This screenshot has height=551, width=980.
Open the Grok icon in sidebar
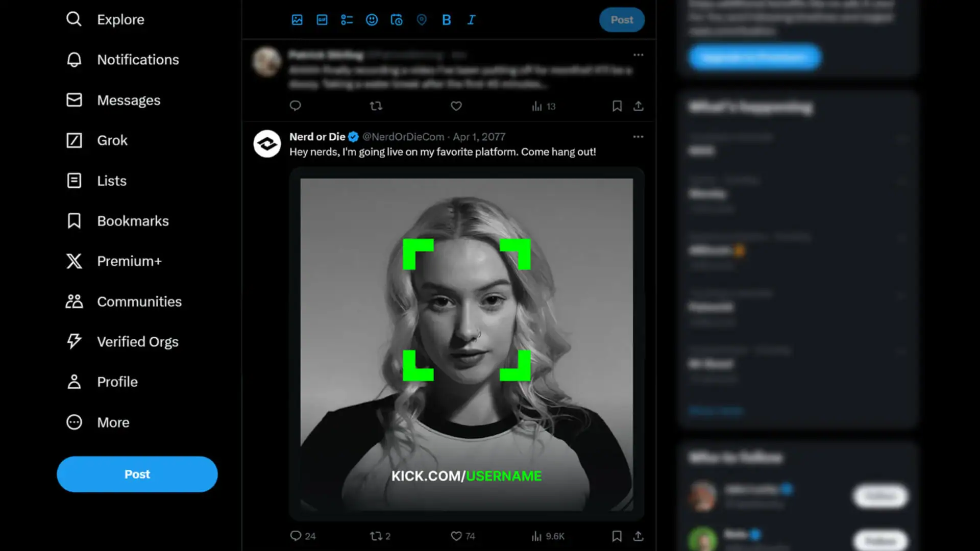coord(74,140)
